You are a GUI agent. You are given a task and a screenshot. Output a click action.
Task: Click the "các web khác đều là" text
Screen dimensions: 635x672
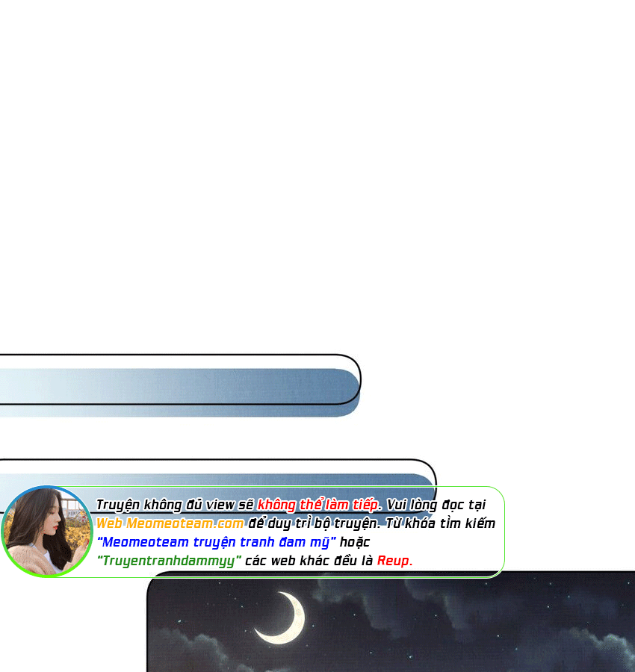309,561
